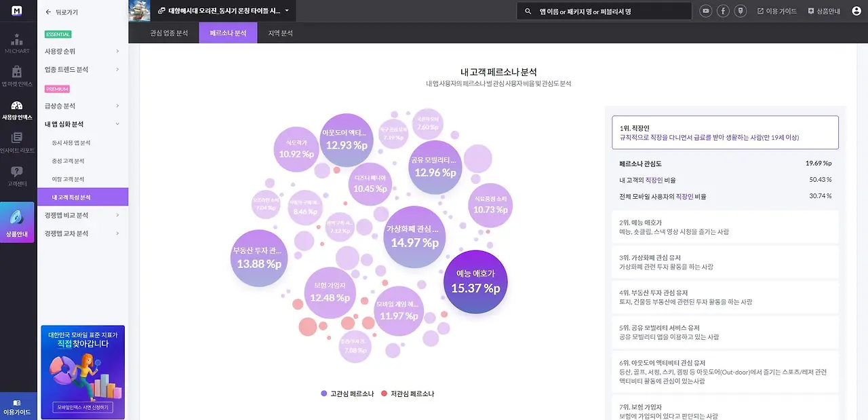Select the 7.88 %p bubble
This screenshot has height=420, width=868.
coord(355,347)
